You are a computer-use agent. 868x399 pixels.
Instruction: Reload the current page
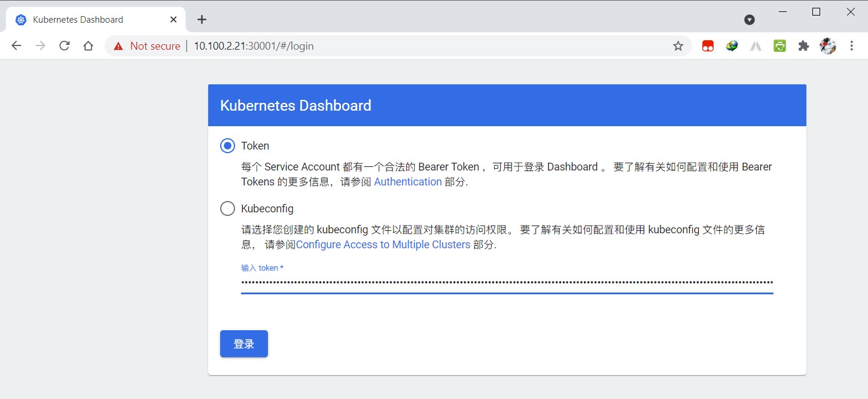[65, 46]
